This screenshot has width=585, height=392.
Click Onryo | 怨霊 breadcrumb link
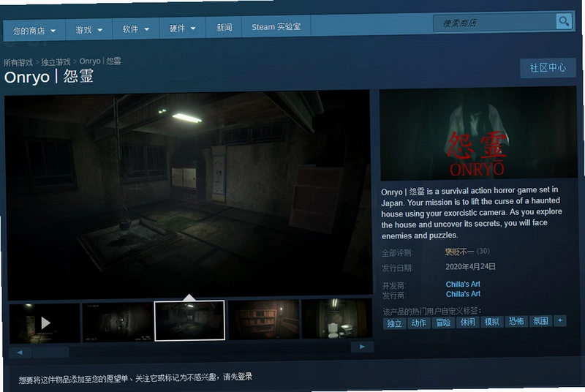[100, 61]
